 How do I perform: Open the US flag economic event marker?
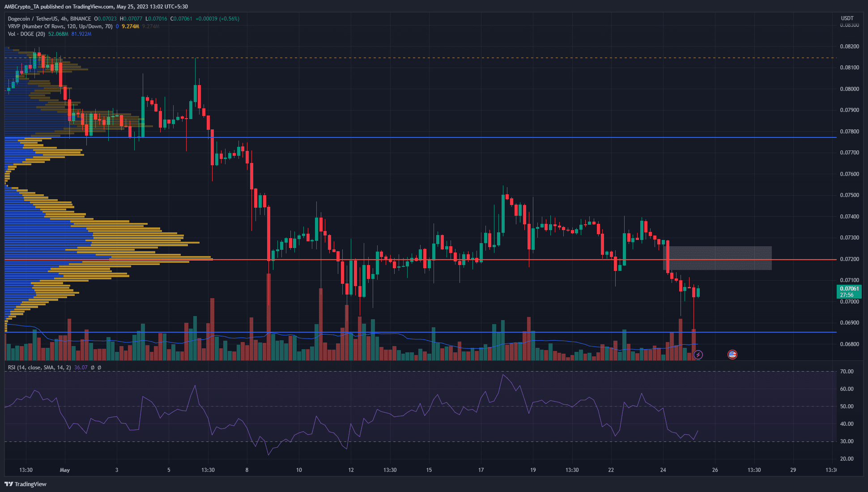[x=732, y=355]
